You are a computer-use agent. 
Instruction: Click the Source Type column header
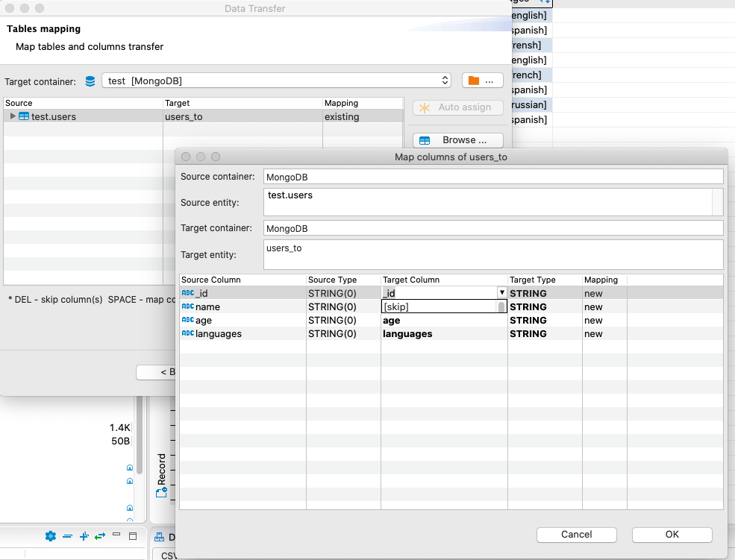click(x=343, y=280)
